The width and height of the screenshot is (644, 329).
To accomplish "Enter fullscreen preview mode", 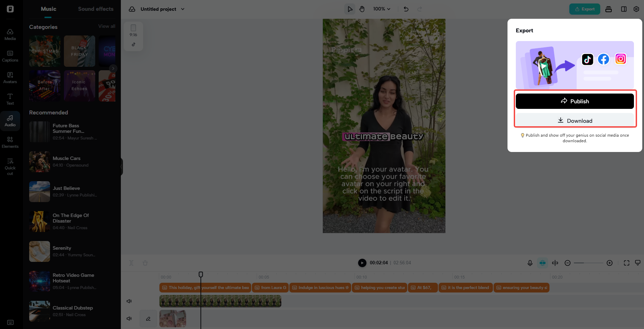I will 626,263.
